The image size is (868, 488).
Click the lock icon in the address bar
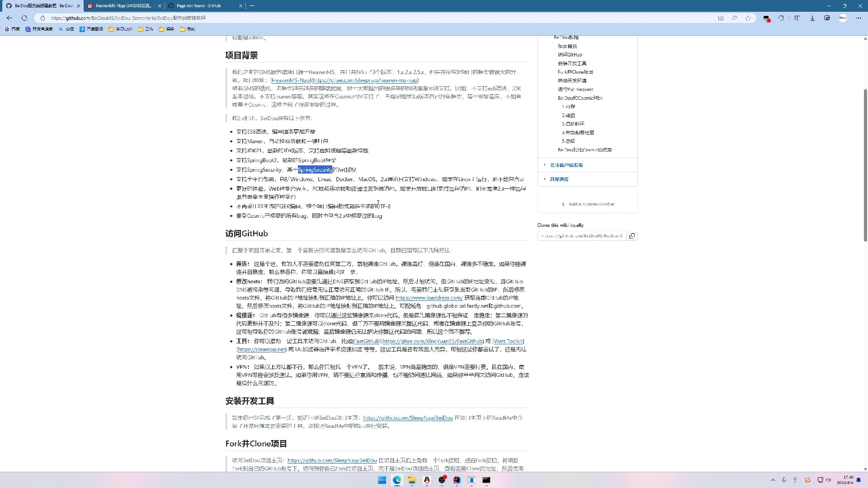coord(42,18)
